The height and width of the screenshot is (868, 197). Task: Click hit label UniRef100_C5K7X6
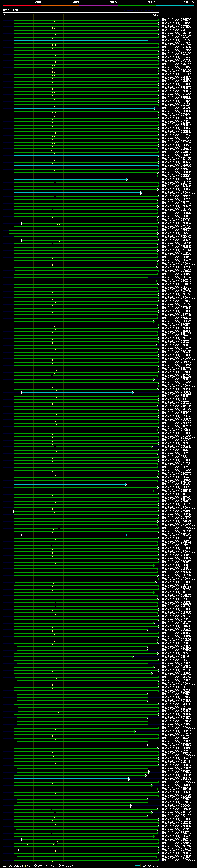click(x=177, y=182)
